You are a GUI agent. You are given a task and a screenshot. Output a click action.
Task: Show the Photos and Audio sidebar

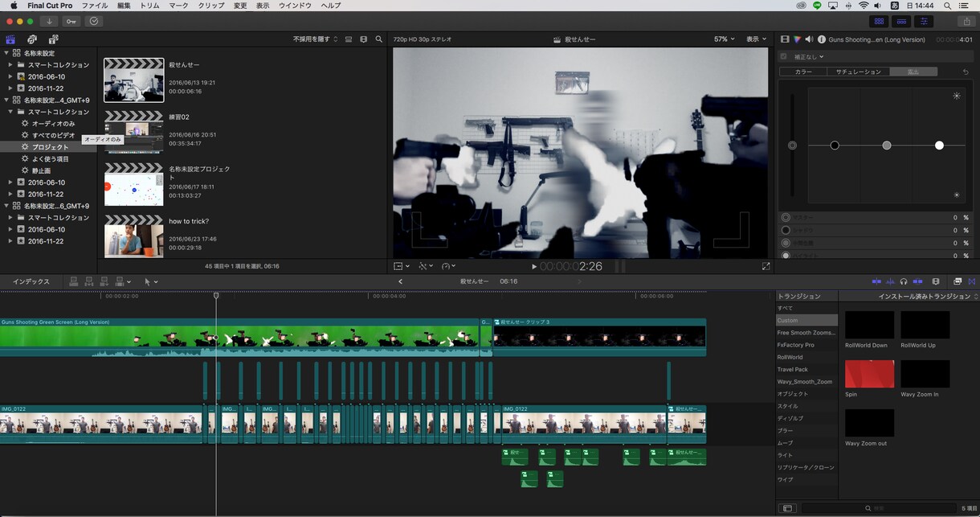tap(32, 39)
